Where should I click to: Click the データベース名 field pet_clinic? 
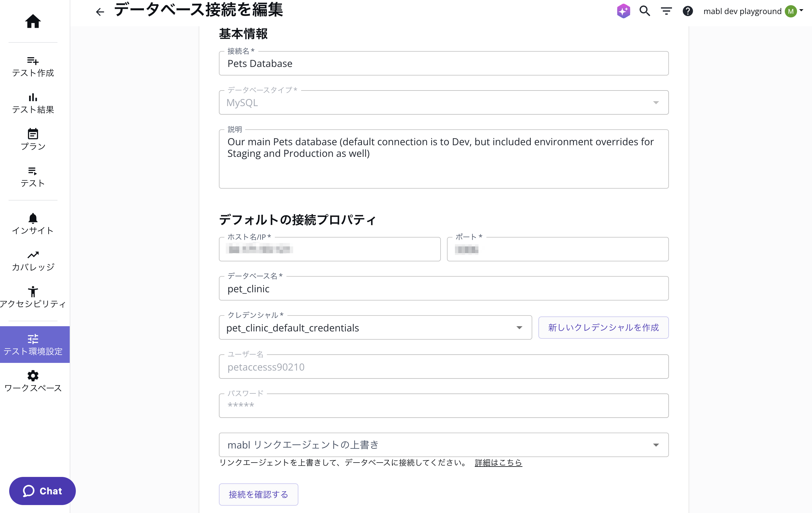443,288
